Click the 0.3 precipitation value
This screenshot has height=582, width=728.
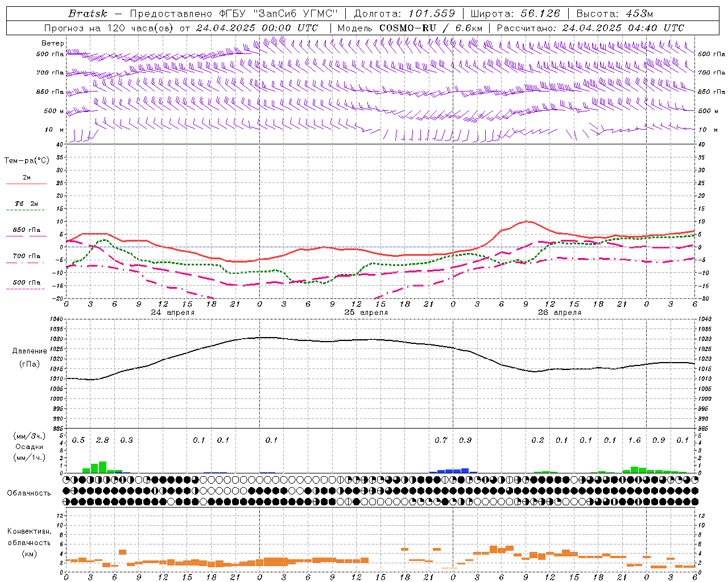126,440
